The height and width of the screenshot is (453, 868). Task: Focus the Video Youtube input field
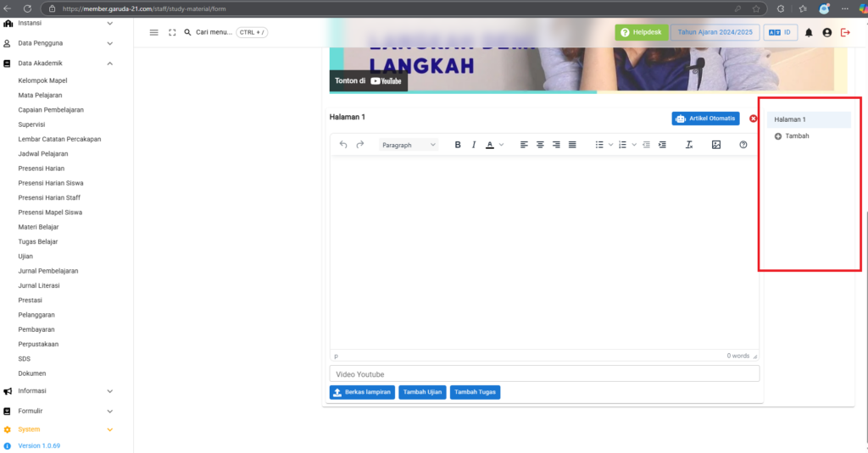[x=544, y=374]
